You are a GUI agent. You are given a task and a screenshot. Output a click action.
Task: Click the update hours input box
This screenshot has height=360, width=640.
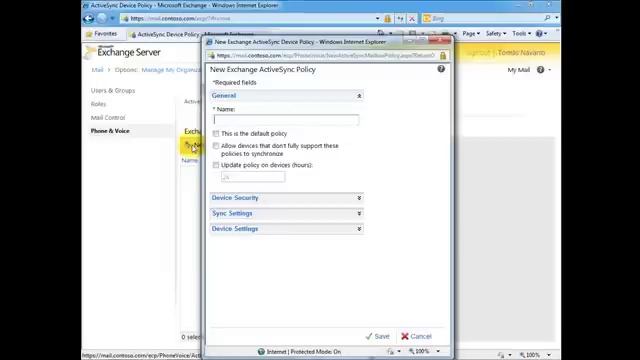[253, 177]
